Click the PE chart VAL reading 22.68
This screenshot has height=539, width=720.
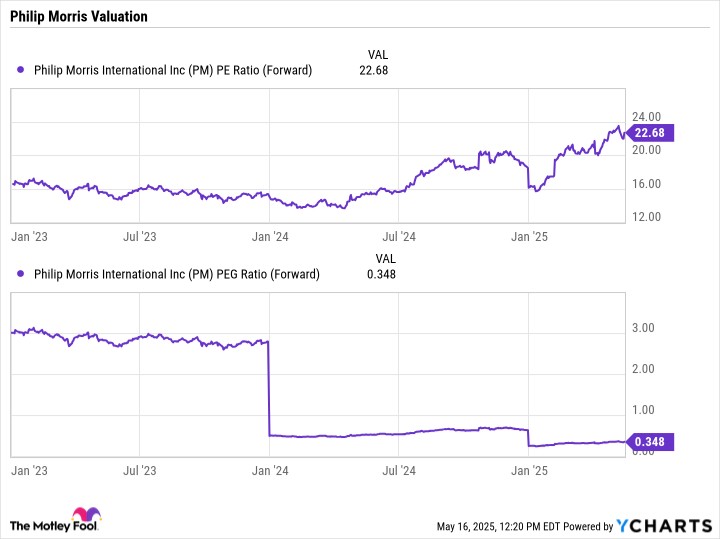click(x=373, y=70)
